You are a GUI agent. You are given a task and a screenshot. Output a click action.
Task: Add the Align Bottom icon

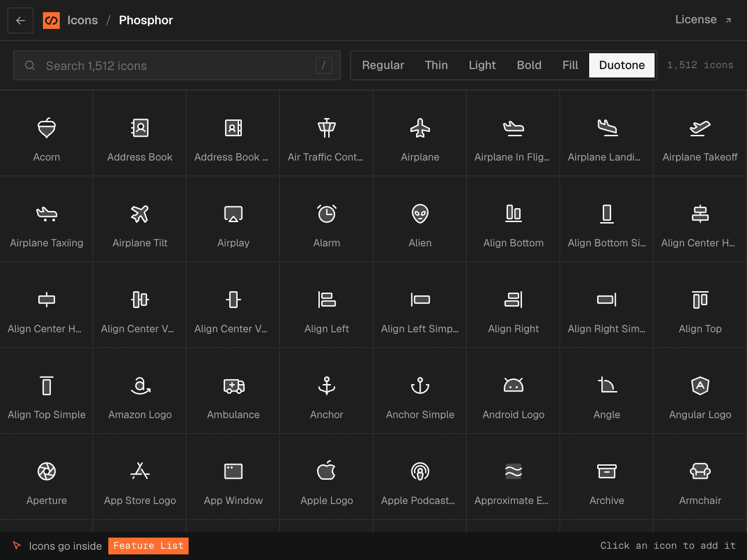click(514, 219)
